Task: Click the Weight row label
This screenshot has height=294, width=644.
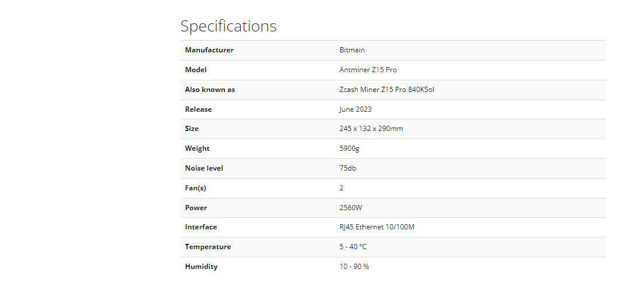Action: pos(197,148)
